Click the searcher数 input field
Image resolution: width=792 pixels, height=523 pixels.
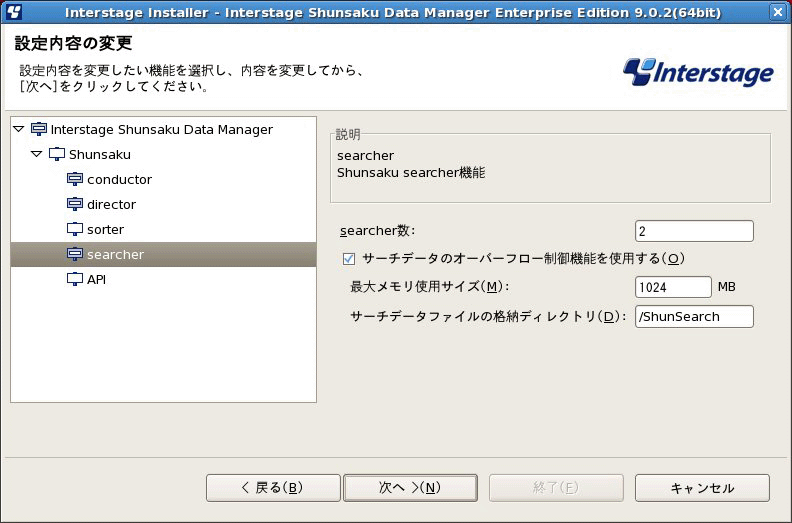[x=693, y=231]
